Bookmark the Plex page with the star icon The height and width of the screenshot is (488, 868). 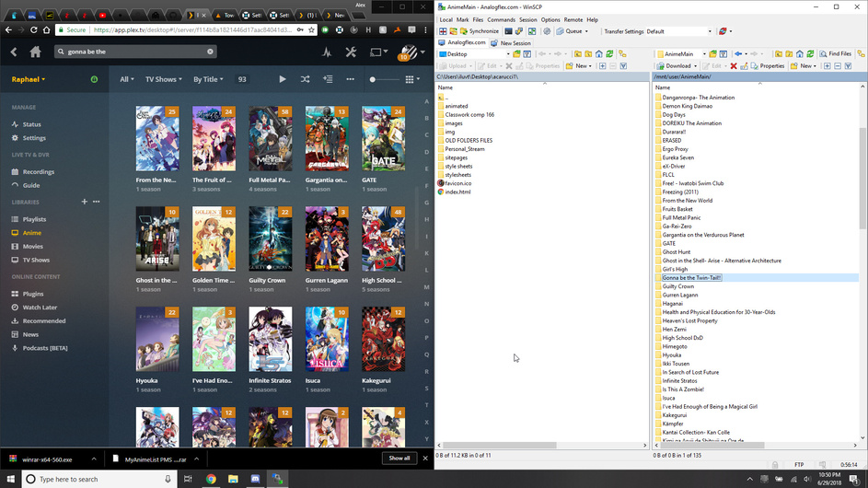(x=312, y=29)
